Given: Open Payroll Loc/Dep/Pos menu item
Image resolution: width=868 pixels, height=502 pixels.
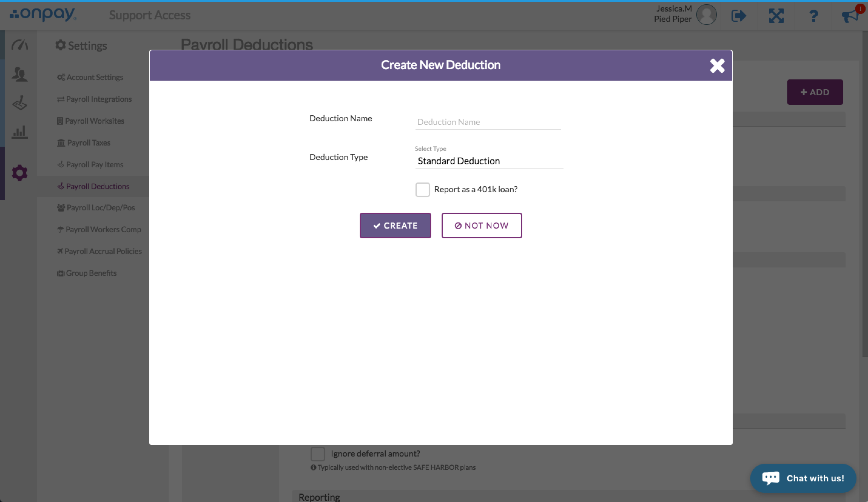Looking at the screenshot, I should click(96, 208).
